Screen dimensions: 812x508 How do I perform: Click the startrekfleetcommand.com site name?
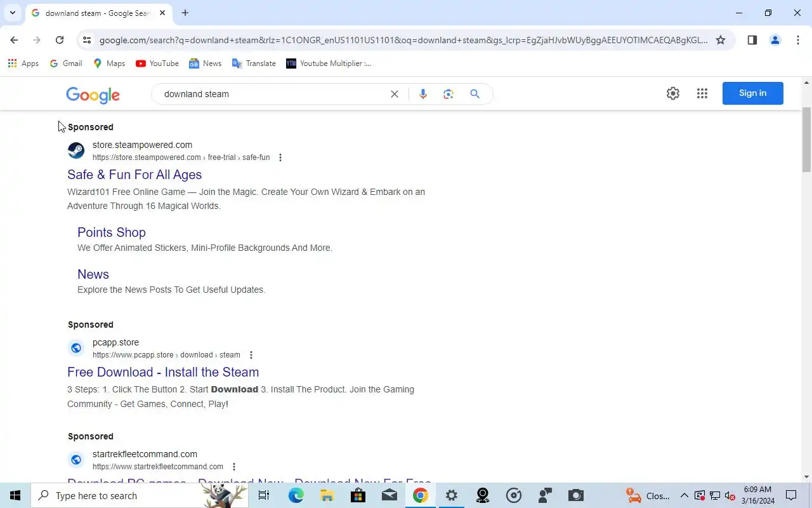(x=145, y=454)
